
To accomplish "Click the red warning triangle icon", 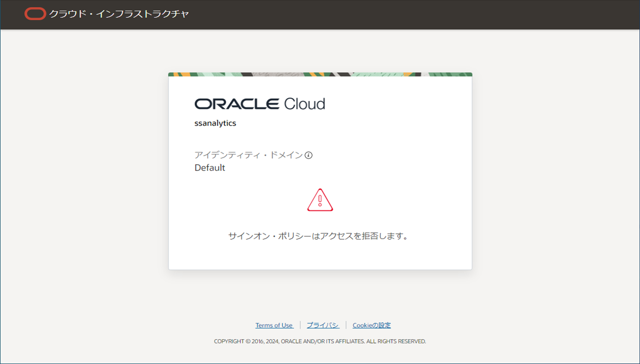I will (x=320, y=200).
